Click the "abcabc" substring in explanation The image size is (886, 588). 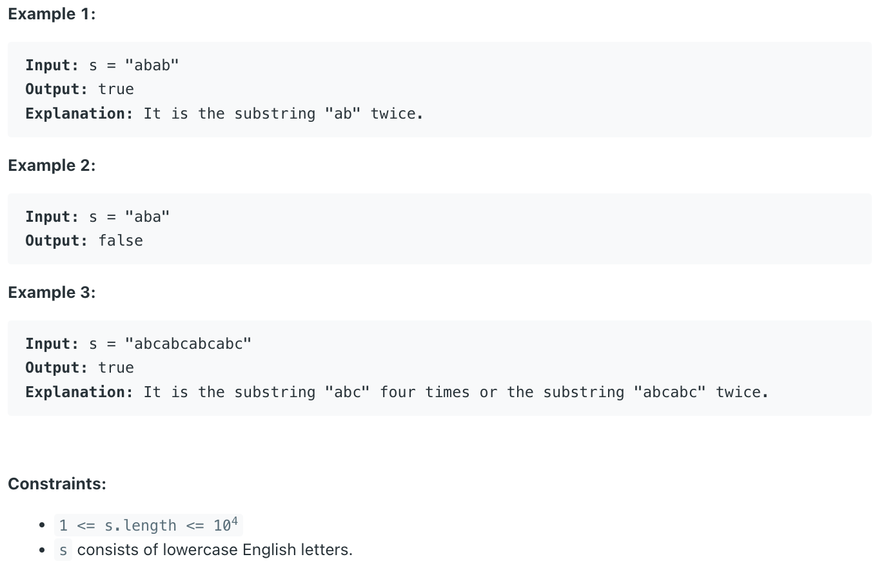[x=670, y=392]
